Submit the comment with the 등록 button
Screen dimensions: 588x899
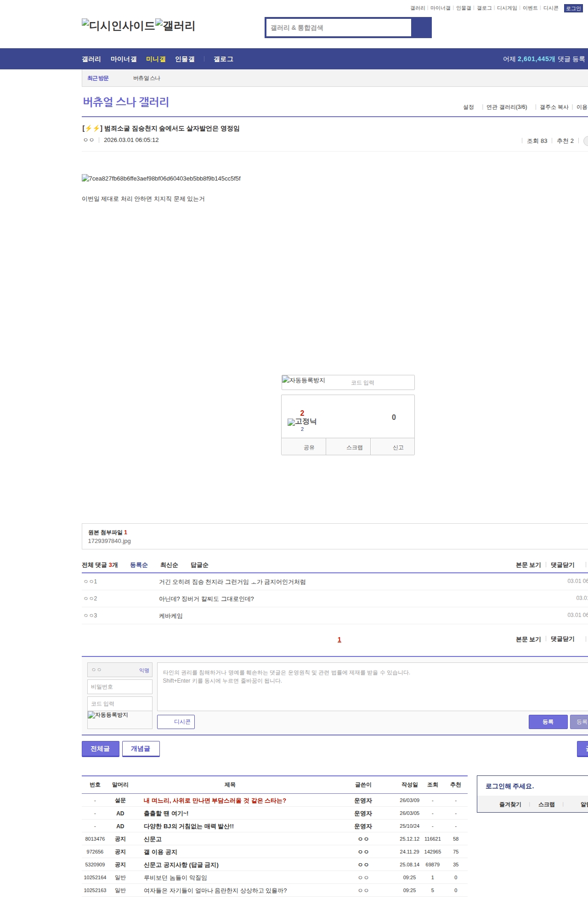point(548,722)
